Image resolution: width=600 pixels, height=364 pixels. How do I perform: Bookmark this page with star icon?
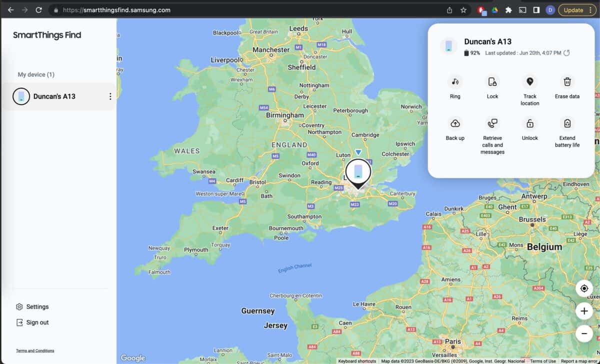coord(463,10)
